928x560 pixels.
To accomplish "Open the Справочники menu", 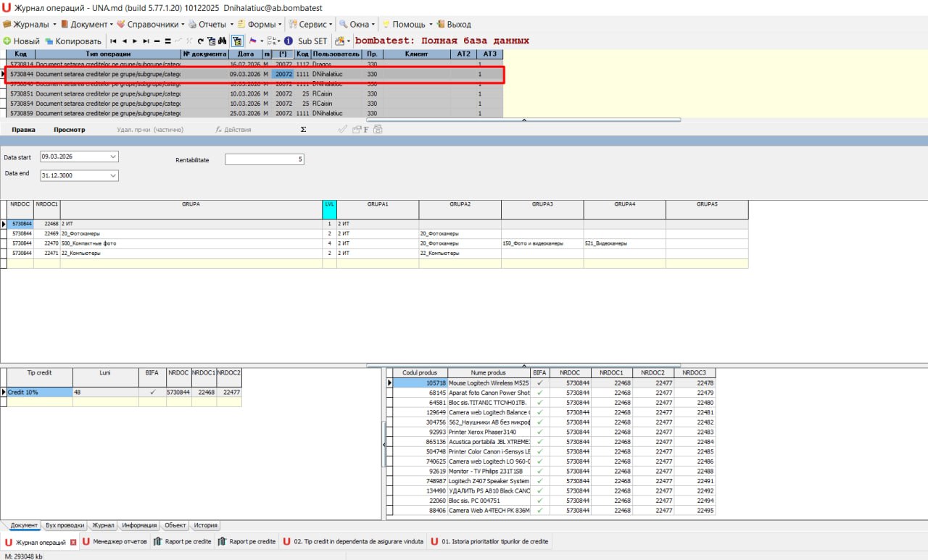I will pos(150,24).
